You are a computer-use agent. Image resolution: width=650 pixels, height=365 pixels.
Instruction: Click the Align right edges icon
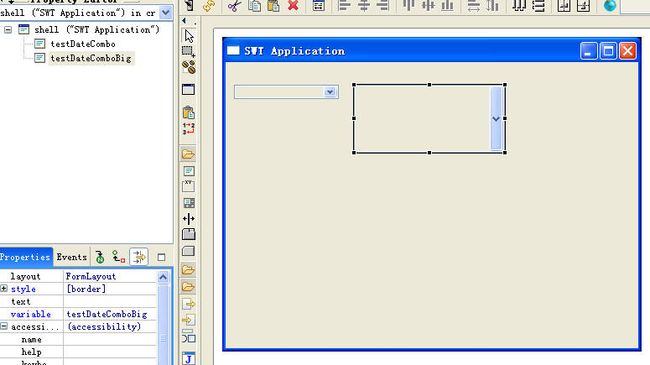(383, 6)
